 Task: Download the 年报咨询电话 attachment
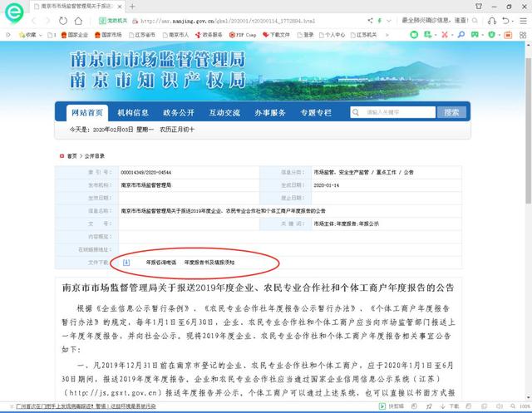161,263
